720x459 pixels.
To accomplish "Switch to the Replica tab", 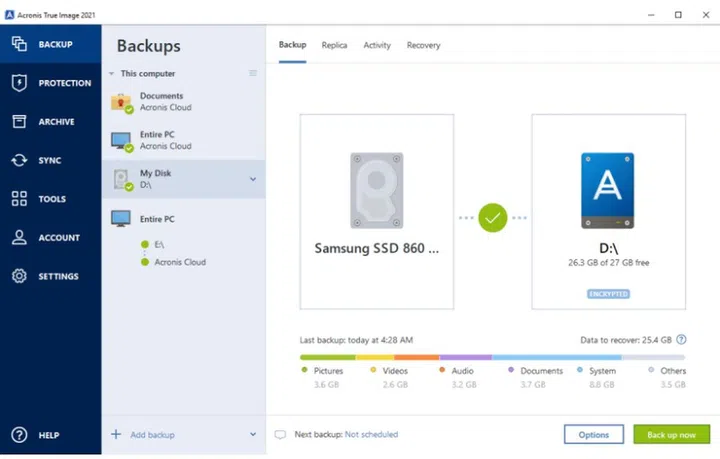I will [334, 45].
